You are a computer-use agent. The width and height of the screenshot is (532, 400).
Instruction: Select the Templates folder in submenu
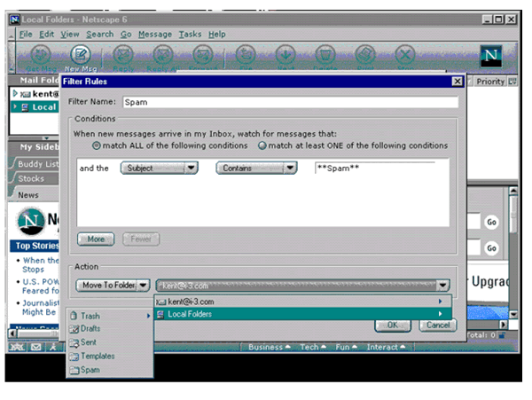[110, 356]
